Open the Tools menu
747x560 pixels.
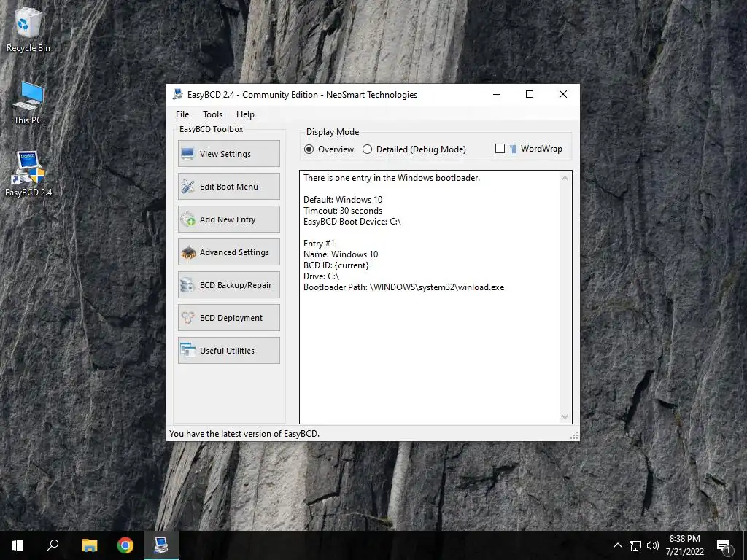[x=212, y=114]
